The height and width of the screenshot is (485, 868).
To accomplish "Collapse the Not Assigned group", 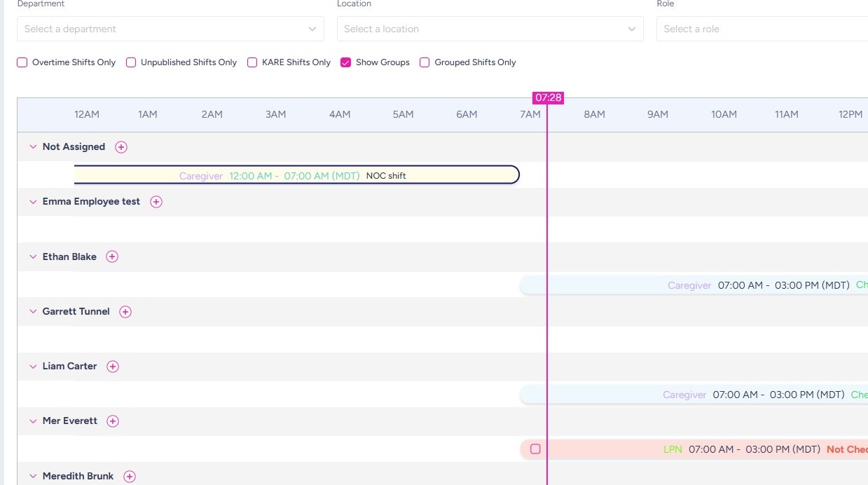I will pyautogui.click(x=32, y=147).
